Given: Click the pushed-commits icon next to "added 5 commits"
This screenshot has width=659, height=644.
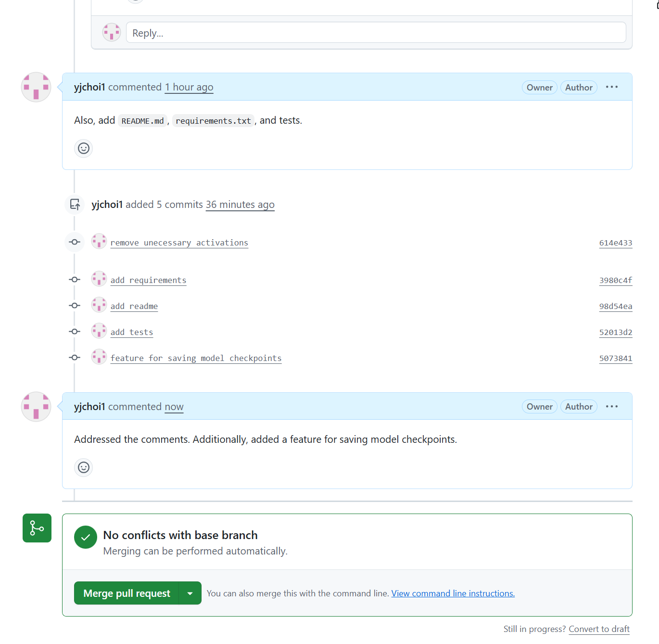Looking at the screenshot, I should 75,204.
